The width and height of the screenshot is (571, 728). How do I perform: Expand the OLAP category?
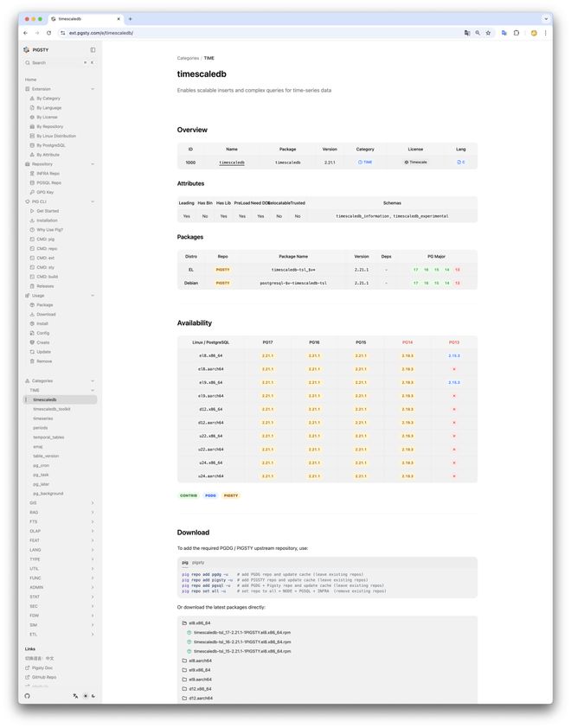(93, 531)
